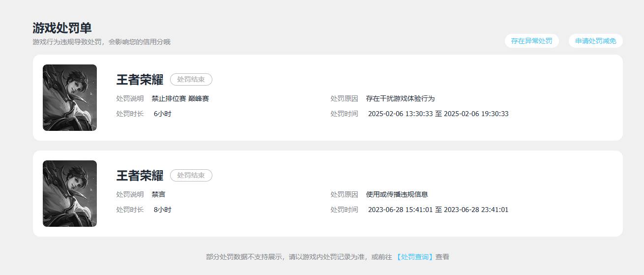
Task: Click the penalty description value 禁言
Action: tap(159, 194)
